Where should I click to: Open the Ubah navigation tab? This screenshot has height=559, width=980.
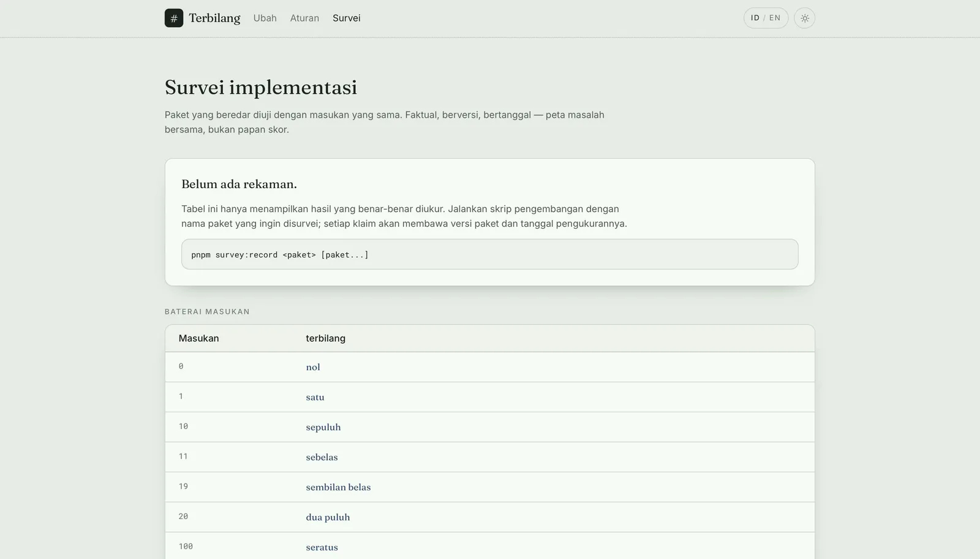point(265,18)
